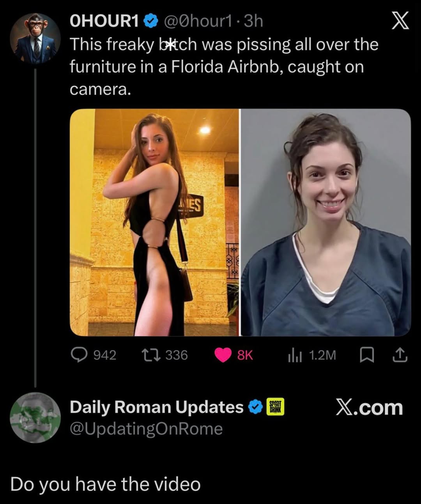Click the @UpdatingOnRome handle
This screenshot has height=504, width=421.
pyautogui.click(x=146, y=429)
